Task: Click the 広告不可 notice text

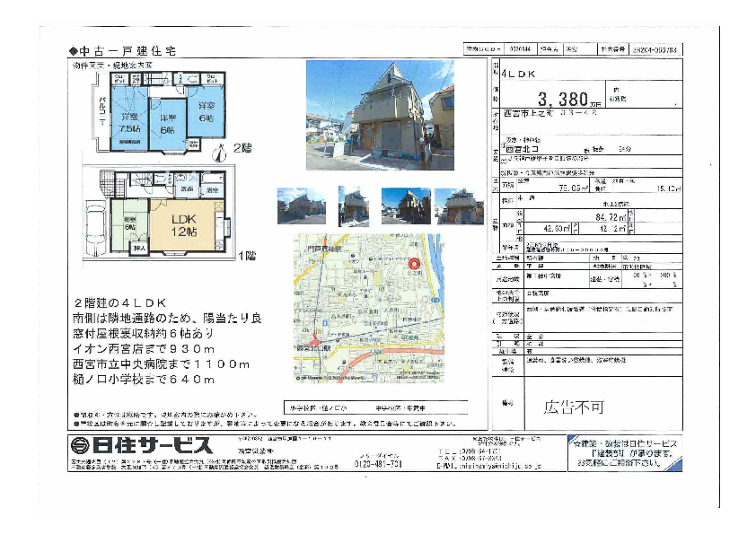Action: tap(575, 407)
